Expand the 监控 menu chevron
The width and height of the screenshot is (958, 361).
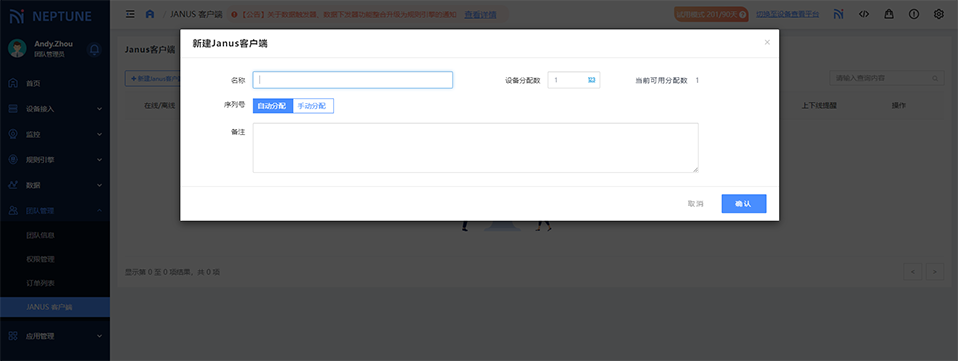(x=100, y=134)
